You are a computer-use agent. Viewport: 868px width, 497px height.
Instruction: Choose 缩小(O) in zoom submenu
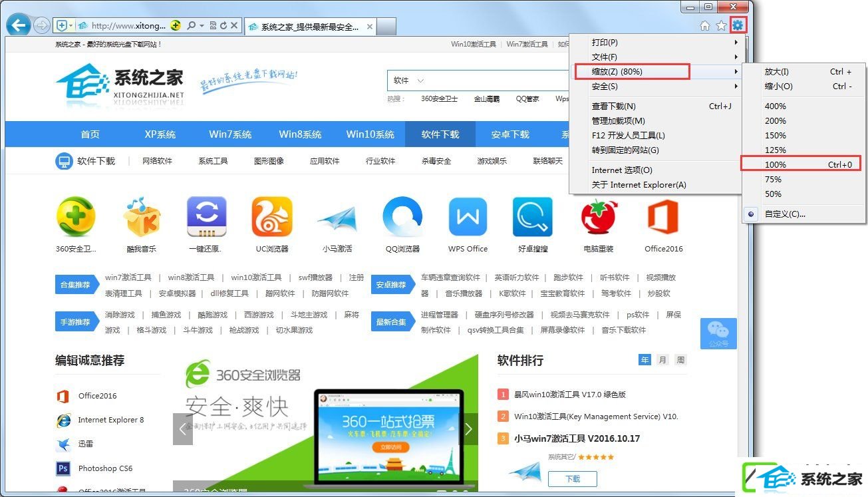(804, 86)
